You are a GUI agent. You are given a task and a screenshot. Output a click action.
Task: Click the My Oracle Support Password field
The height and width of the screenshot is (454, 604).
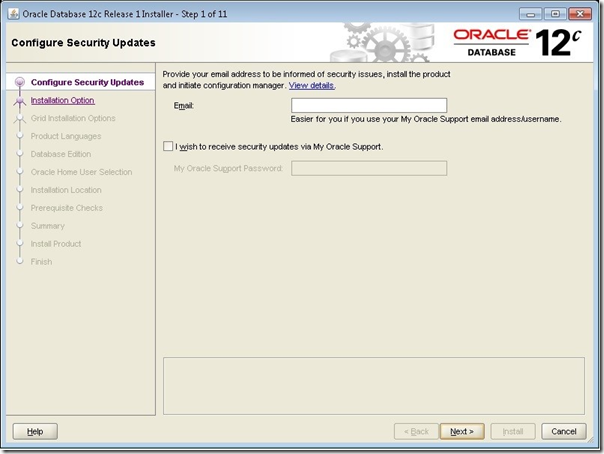tap(369, 168)
